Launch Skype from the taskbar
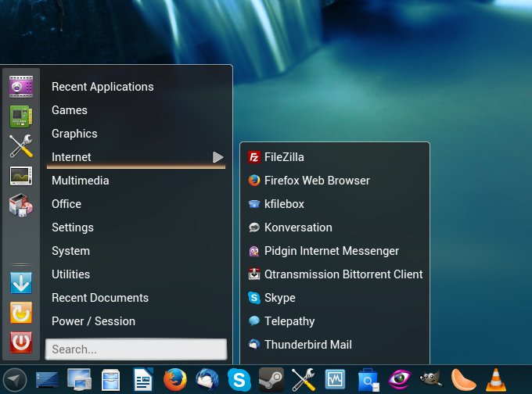The image size is (532, 394). coord(239,380)
